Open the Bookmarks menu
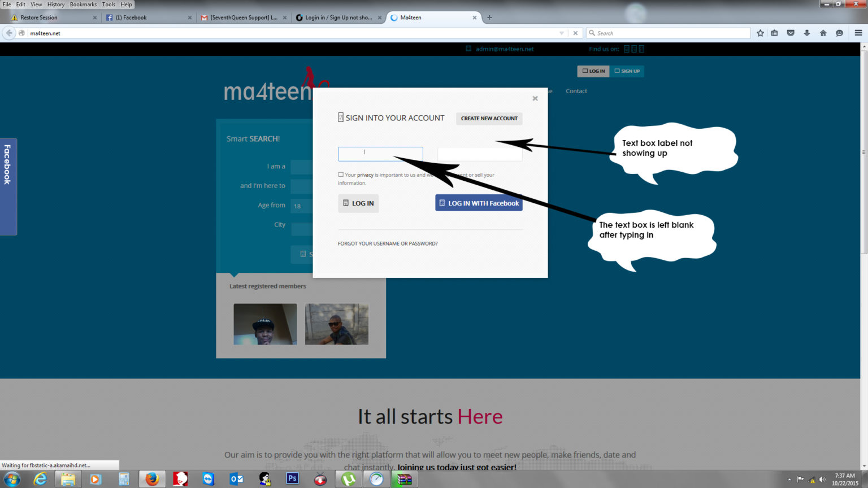The height and width of the screenshot is (488, 868). [83, 4]
